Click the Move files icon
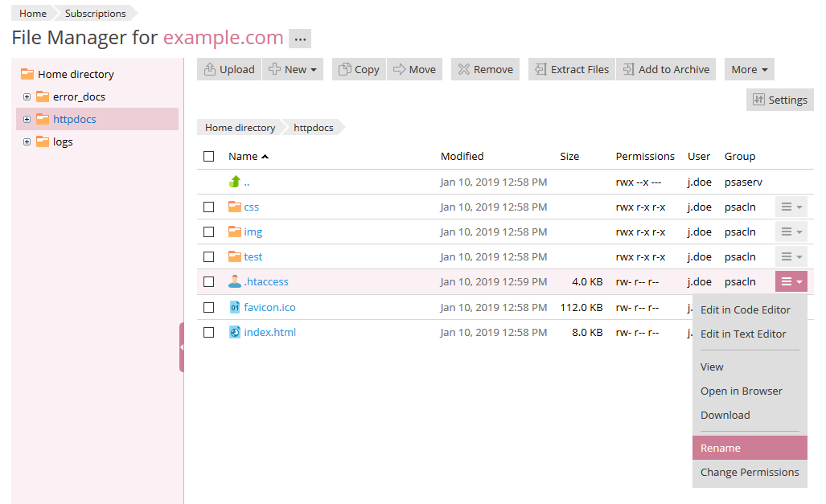The height and width of the screenshot is (504, 826). coord(399,69)
